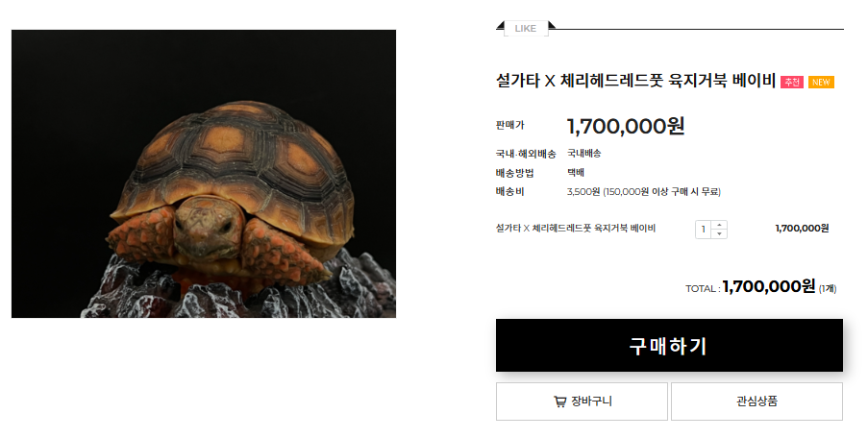Image resolution: width=868 pixels, height=438 pixels.
Task: Click the black 구매하기 buy button
Action: (669, 345)
